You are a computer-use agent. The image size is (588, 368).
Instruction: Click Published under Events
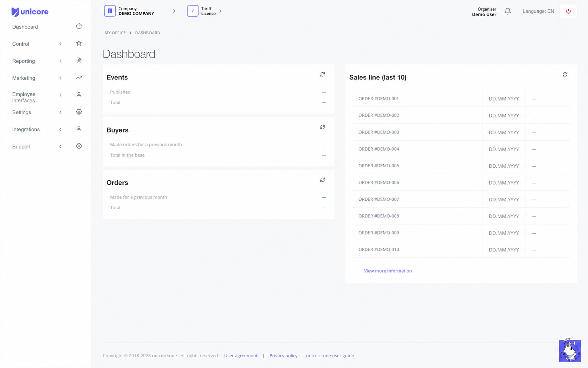pos(120,92)
